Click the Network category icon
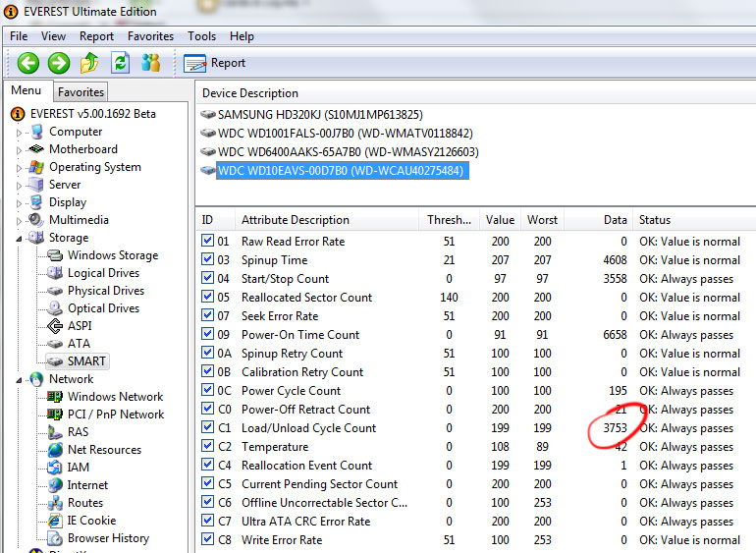This screenshot has height=553, width=756. pos(36,379)
